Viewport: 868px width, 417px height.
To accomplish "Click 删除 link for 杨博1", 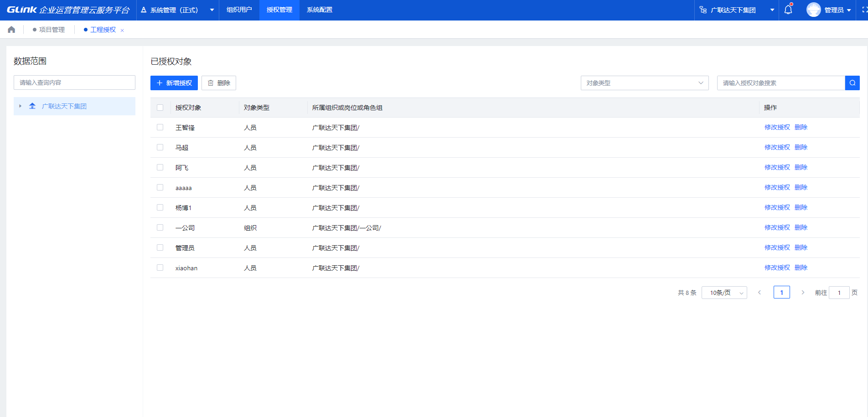I will point(801,207).
